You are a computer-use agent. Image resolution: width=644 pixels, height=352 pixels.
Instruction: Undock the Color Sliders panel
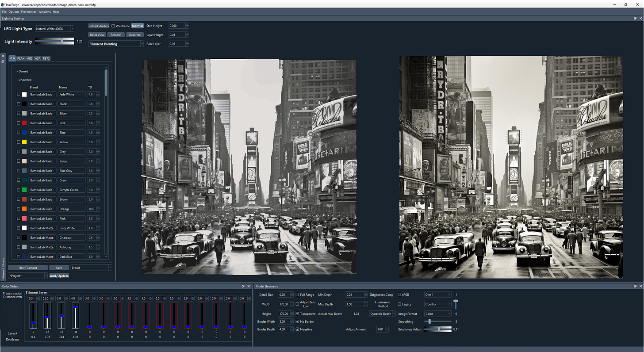click(x=243, y=286)
